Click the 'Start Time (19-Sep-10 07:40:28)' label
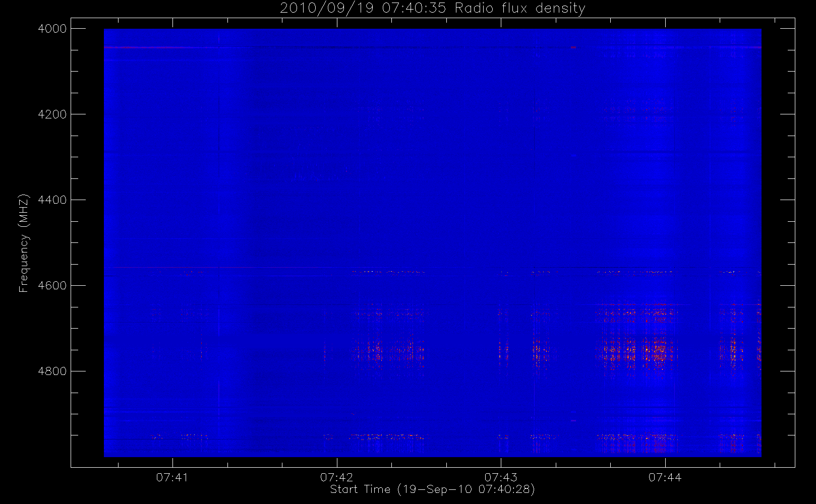This screenshot has width=816, height=504. (x=432, y=489)
